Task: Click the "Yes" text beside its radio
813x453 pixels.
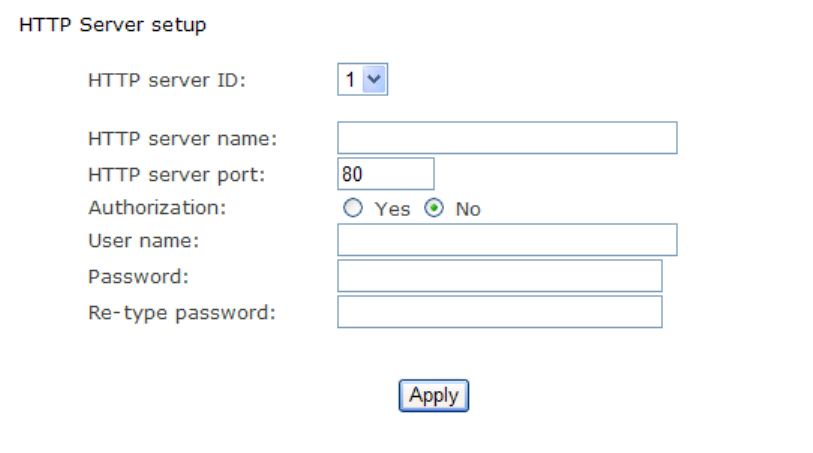Action: tap(392, 210)
